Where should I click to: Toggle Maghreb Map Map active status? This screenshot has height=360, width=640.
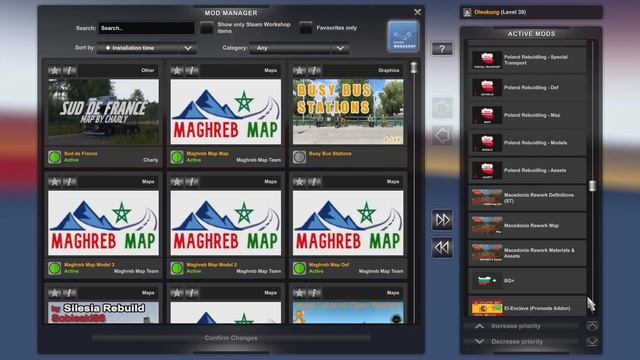177,157
